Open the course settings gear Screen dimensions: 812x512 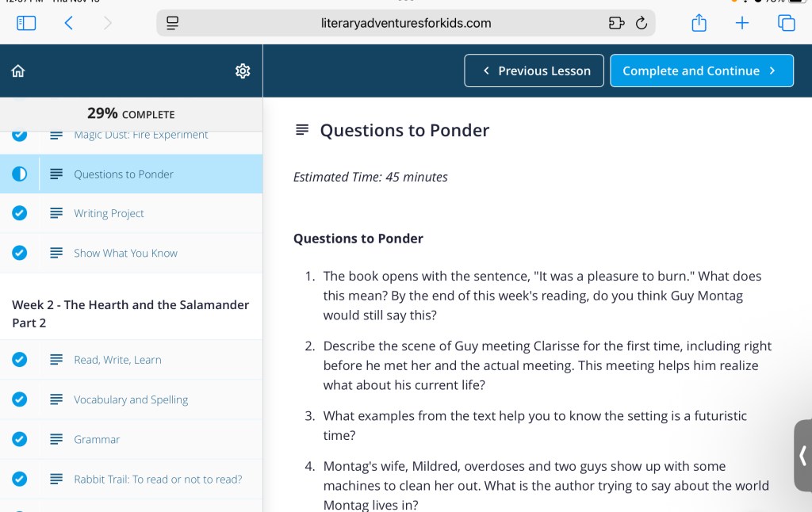point(243,71)
